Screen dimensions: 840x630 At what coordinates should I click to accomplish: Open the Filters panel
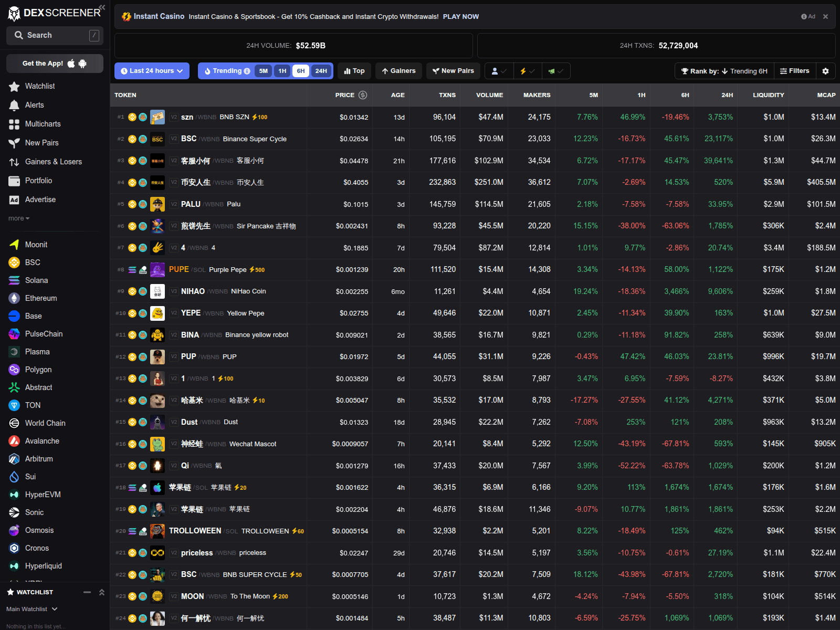pyautogui.click(x=794, y=71)
